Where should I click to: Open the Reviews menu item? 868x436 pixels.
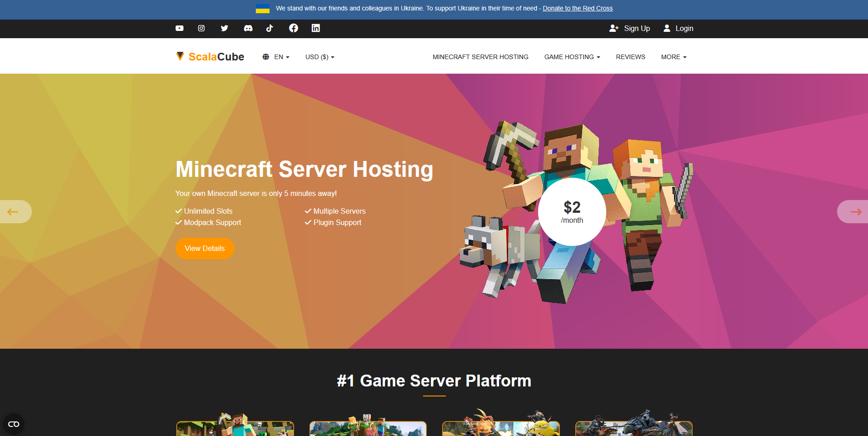point(630,57)
